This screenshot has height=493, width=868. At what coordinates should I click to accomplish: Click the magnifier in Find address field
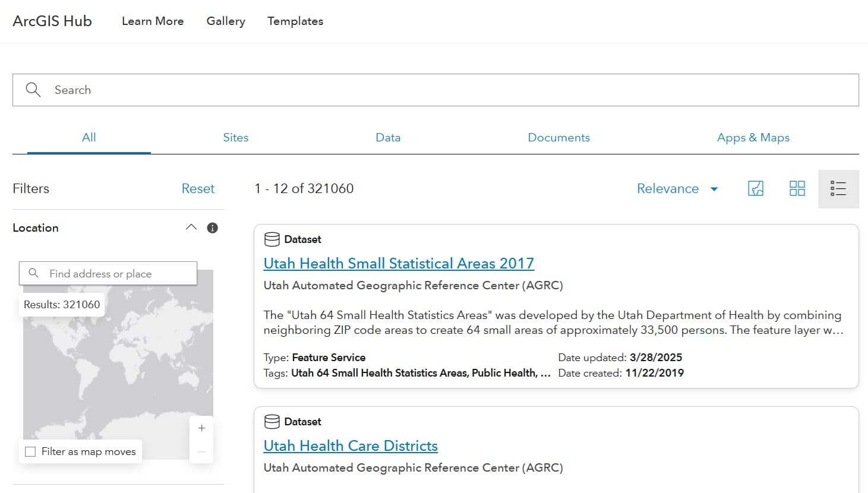pyautogui.click(x=34, y=273)
